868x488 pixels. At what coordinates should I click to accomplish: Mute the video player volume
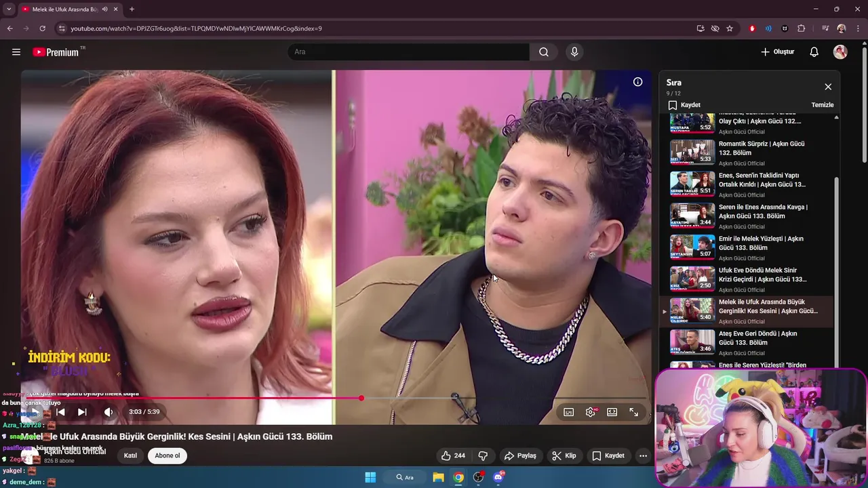tap(108, 411)
